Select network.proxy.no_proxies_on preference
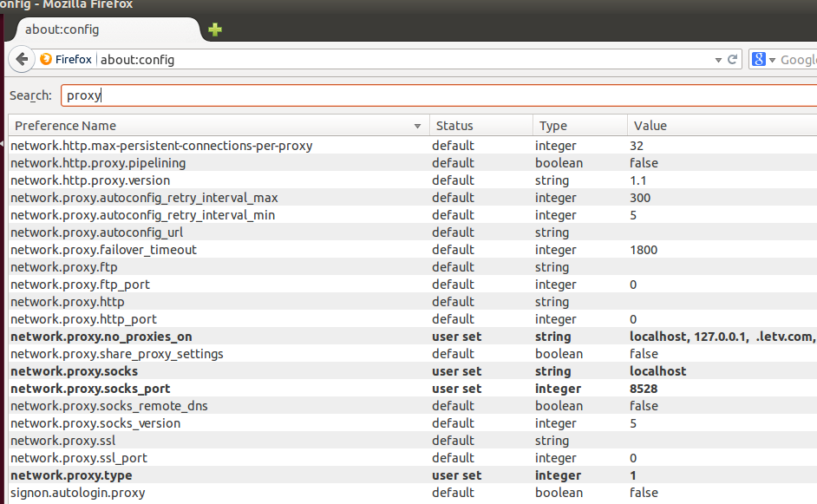Screen dimensions: 817x504 click(101, 337)
